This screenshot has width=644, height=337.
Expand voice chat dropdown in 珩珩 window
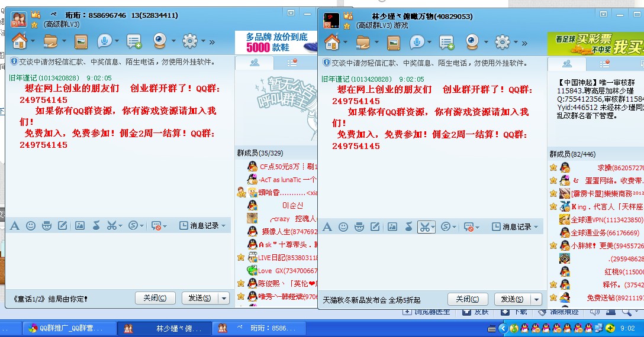pos(117,41)
